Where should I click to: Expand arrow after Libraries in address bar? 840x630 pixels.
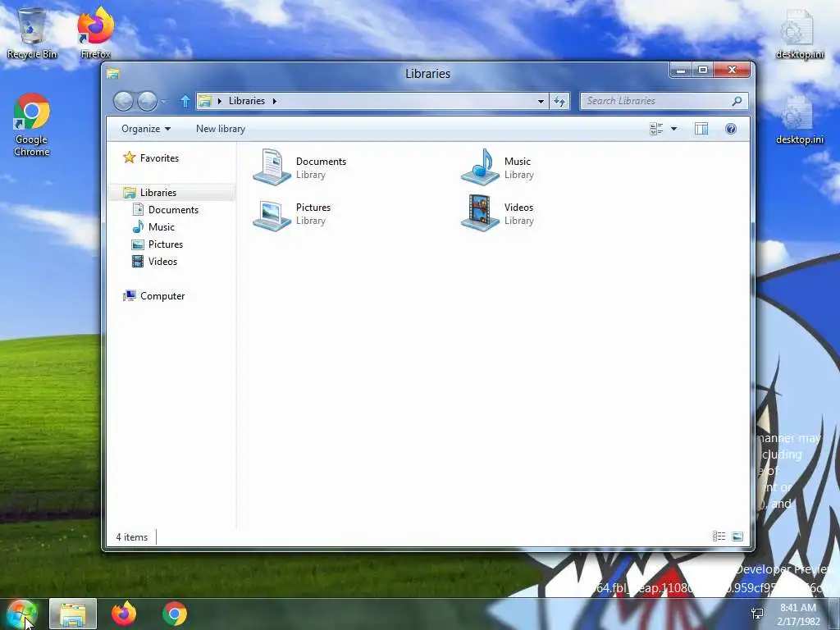click(x=274, y=101)
